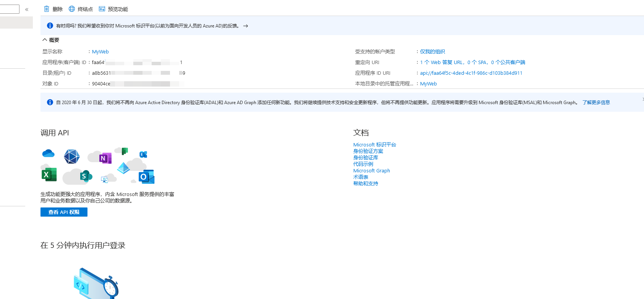Open the 代码示例 link

(x=363, y=164)
